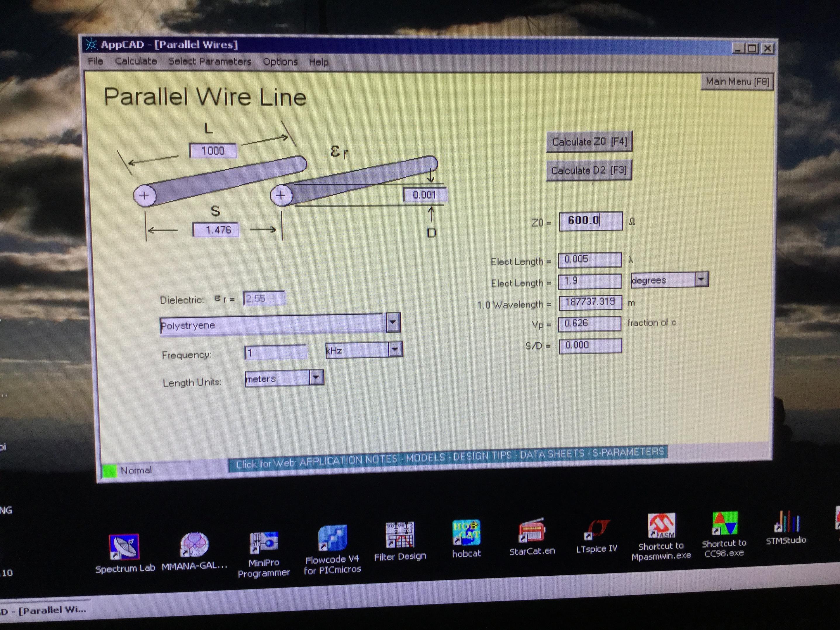The width and height of the screenshot is (840, 630).
Task: Open the Help menu
Action: click(x=319, y=62)
